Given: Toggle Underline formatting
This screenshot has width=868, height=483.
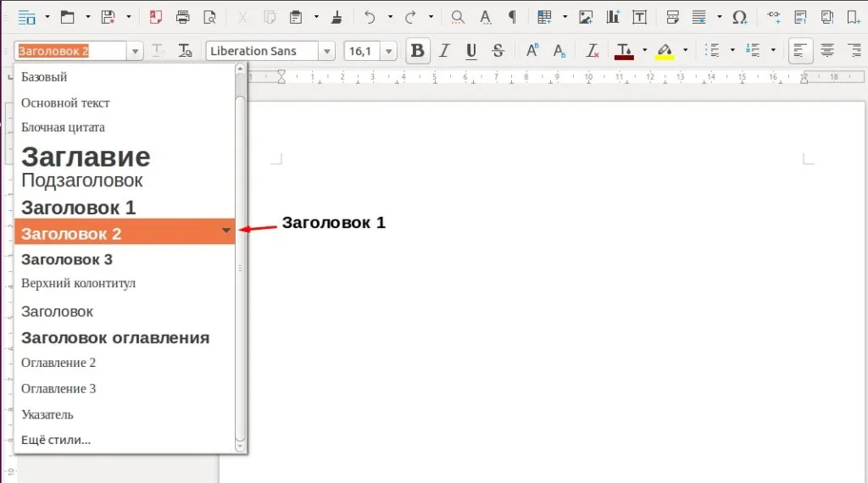Looking at the screenshot, I should pyautogui.click(x=471, y=51).
